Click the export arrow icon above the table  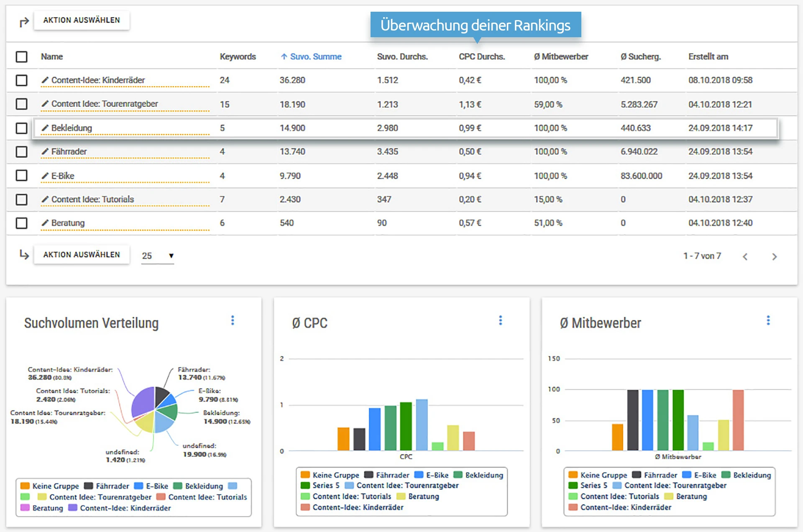(24, 20)
